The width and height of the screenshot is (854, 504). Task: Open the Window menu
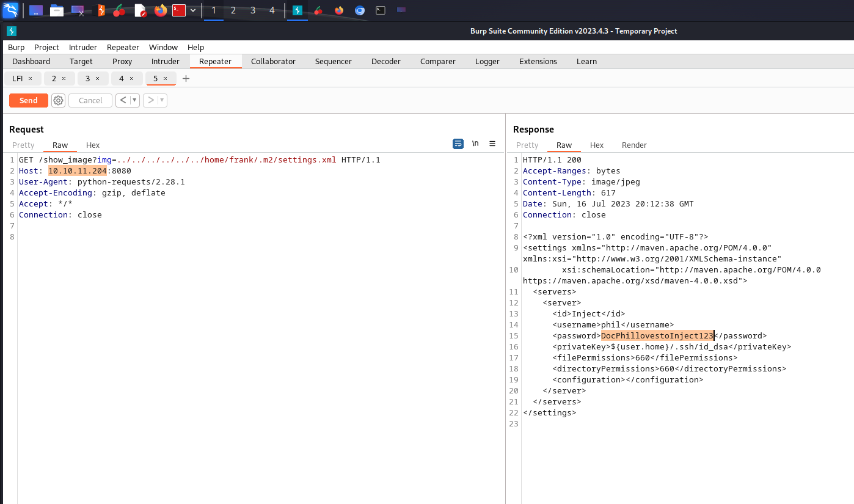pyautogui.click(x=163, y=47)
